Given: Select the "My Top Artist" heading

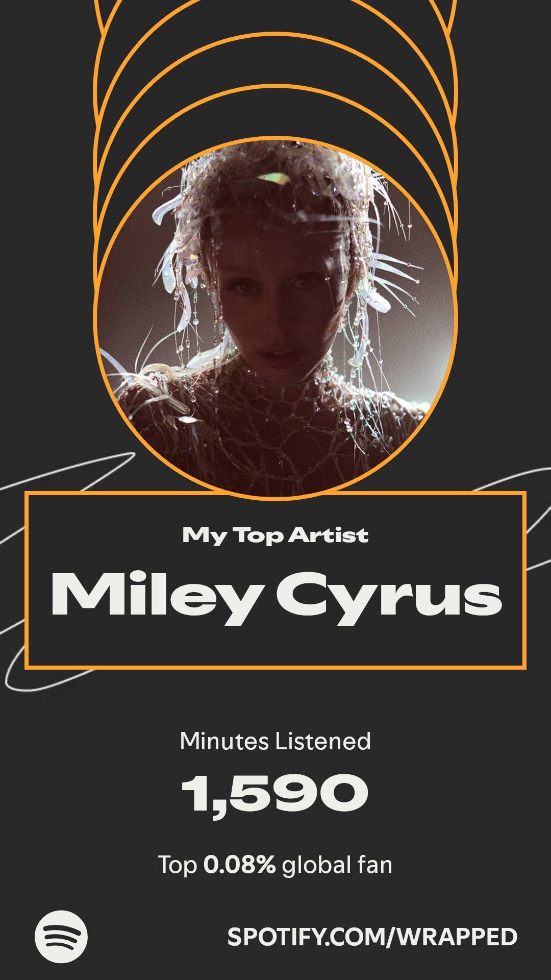Looking at the screenshot, I should pos(275,535).
